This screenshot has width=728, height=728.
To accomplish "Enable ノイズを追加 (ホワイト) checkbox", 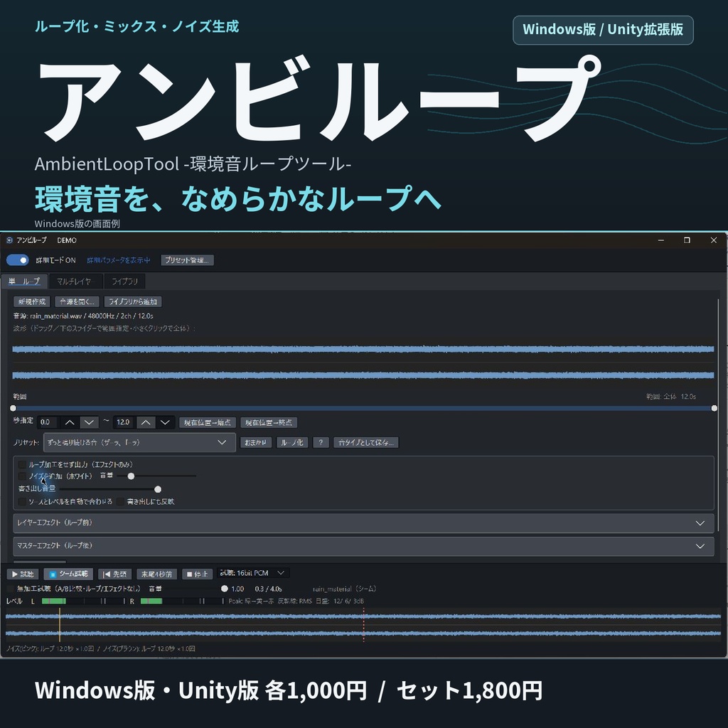I will click(22, 476).
